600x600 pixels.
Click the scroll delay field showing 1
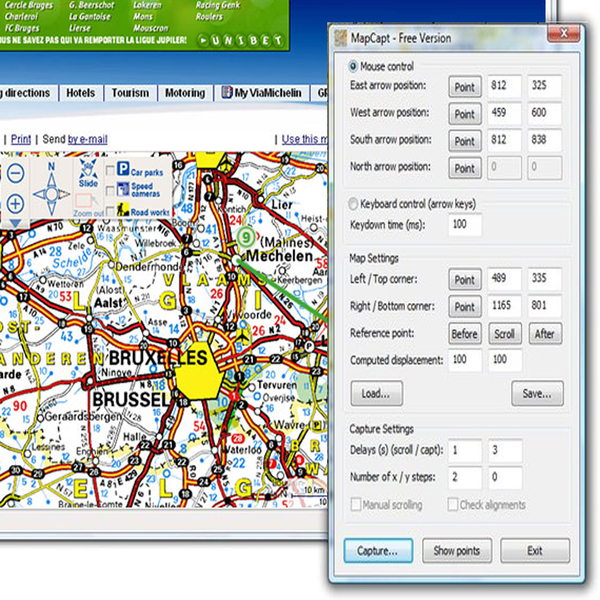(465, 450)
